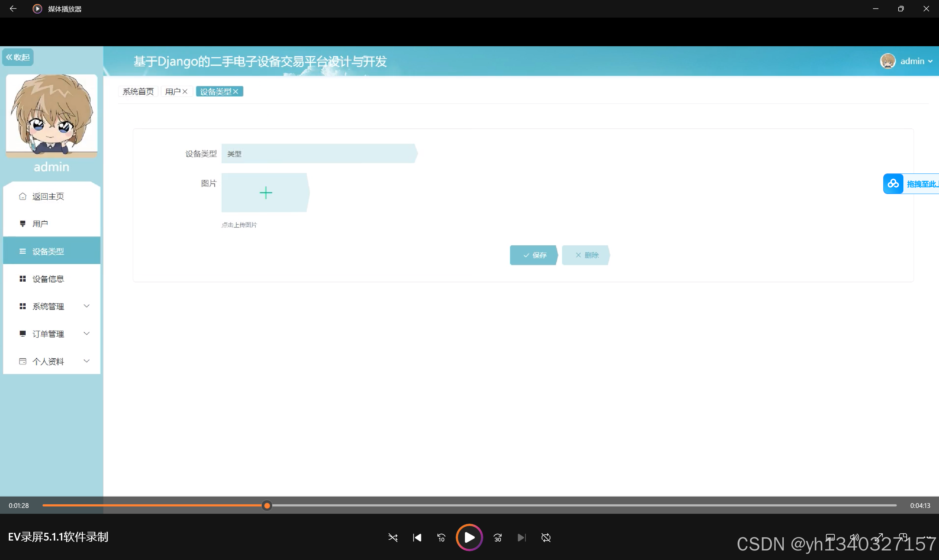
Task: Click the Baidu cloud floating widget icon
Action: click(893, 184)
